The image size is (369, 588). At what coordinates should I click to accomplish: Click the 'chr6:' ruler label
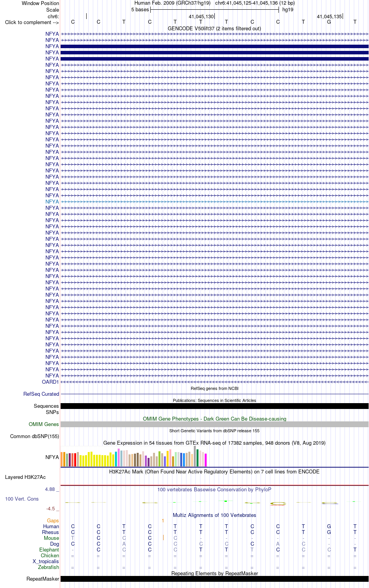53,16
